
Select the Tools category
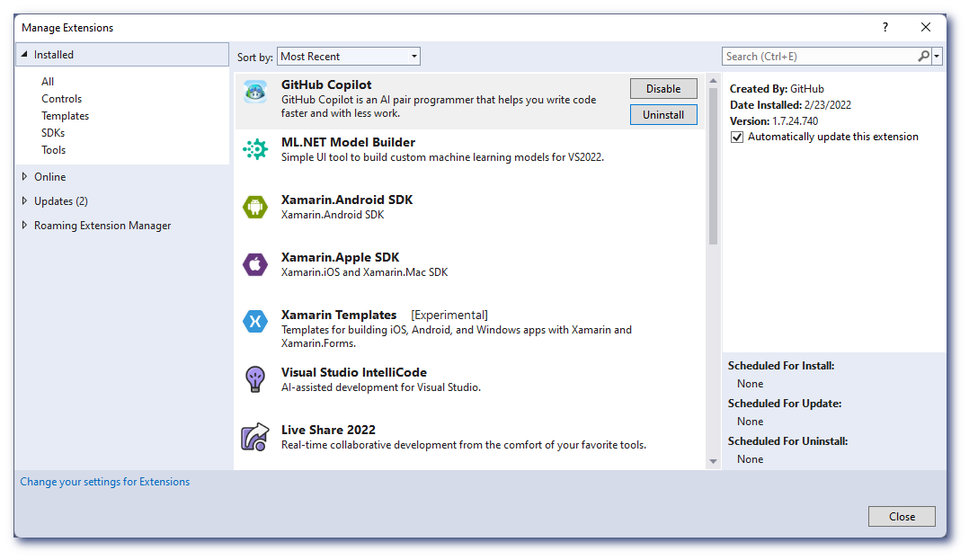pyautogui.click(x=53, y=150)
